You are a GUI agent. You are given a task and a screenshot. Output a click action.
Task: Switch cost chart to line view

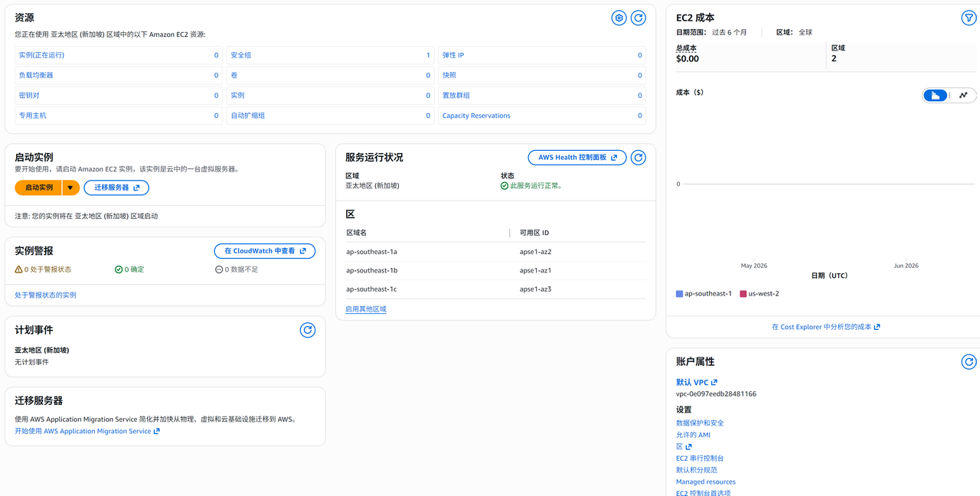pyautogui.click(x=963, y=95)
